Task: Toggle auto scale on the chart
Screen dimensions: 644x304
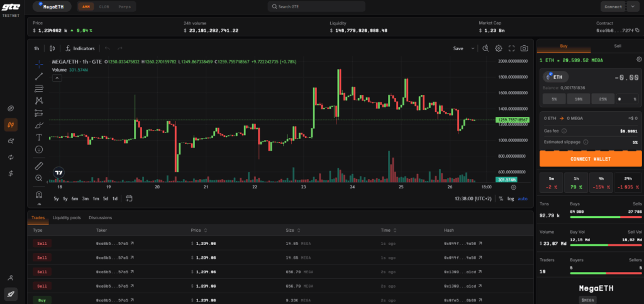Action: 523,198
